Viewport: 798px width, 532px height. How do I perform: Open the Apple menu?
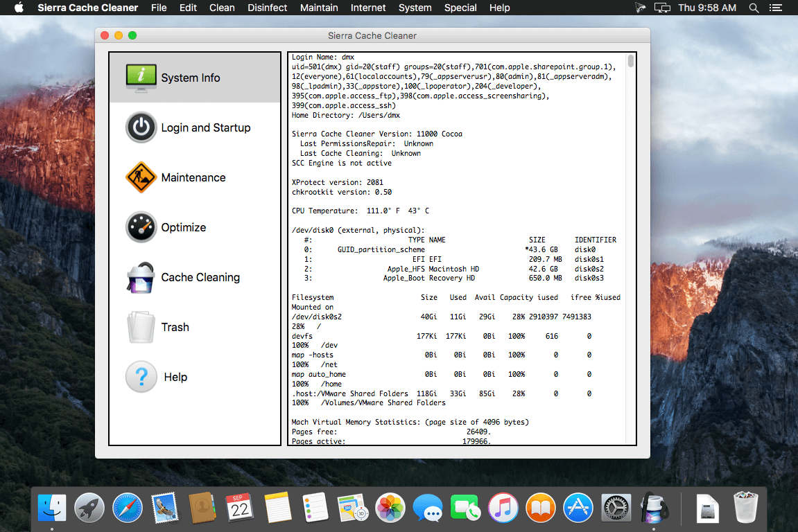pyautogui.click(x=19, y=8)
